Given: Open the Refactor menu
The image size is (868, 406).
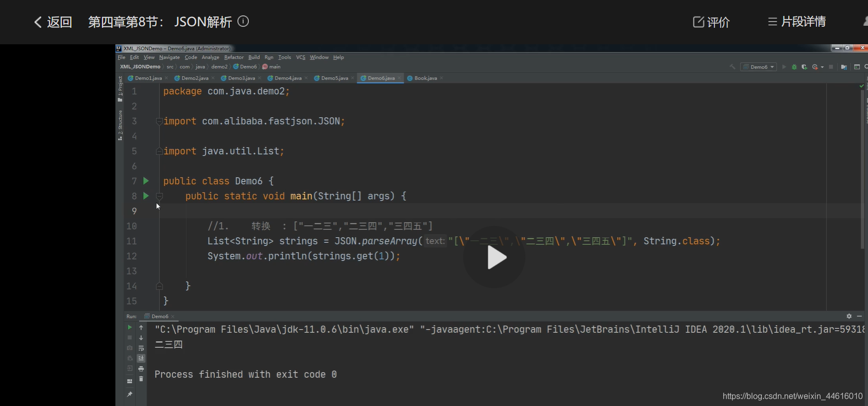Looking at the screenshot, I should coord(234,57).
